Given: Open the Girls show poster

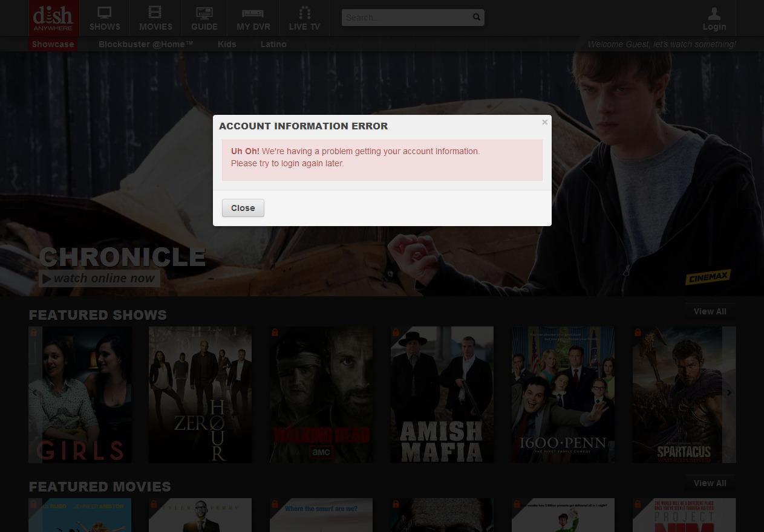Looking at the screenshot, I should tap(80, 395).
